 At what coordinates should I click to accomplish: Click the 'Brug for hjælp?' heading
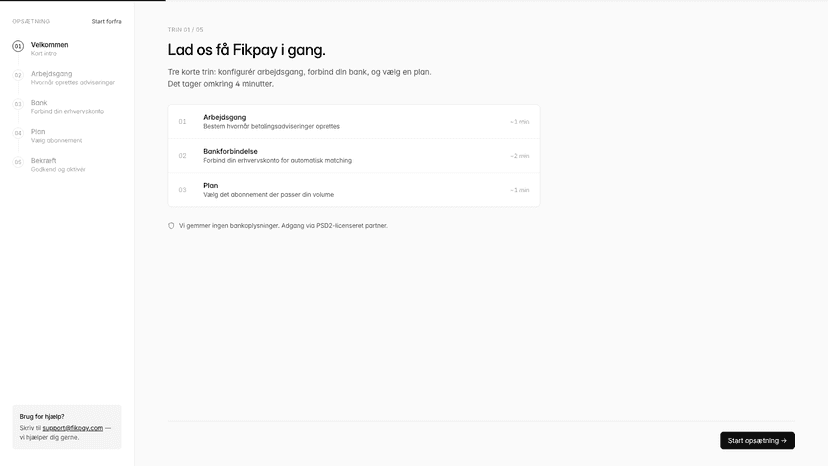(x=42, y=416)
